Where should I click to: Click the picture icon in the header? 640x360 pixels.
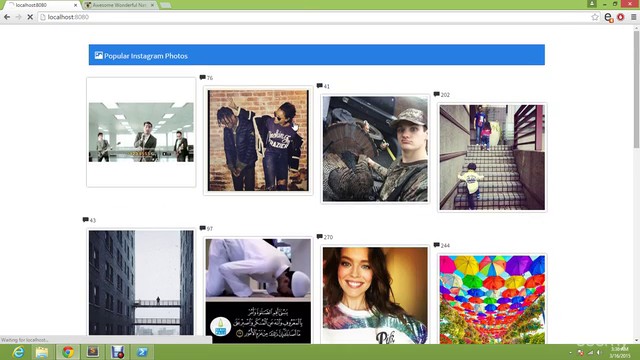coord(98,55)
